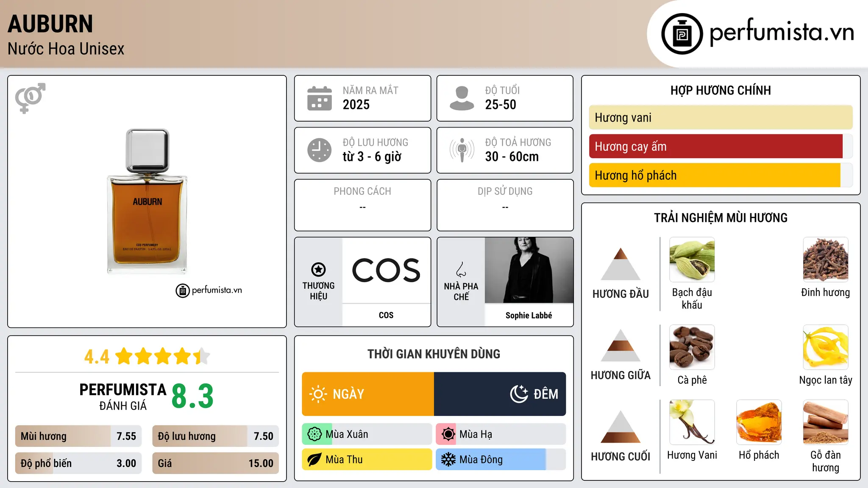Image resolution: width=868 pixels, height=488 pixels.
Task: Click the pyramid icon above Hương giữa
Action: tap(620, 345)
